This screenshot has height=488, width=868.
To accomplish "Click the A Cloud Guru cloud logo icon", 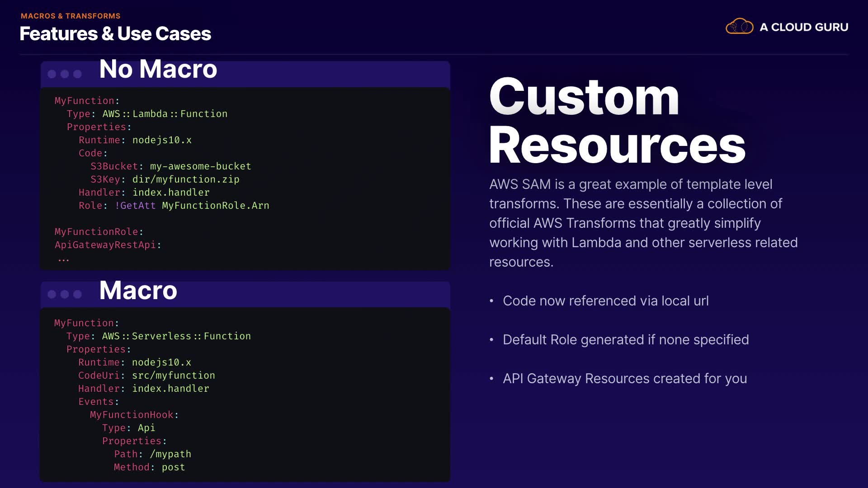I will (739, 27).
